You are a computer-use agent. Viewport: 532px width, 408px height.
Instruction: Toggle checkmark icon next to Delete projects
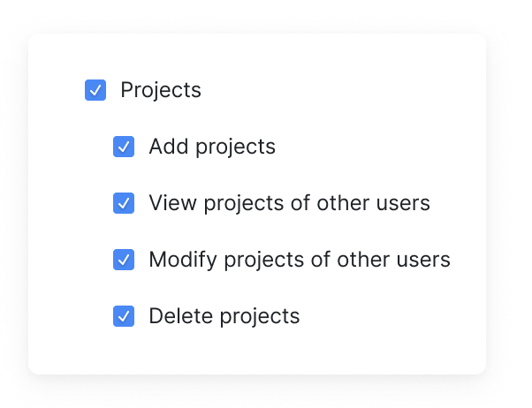[124, 316]
